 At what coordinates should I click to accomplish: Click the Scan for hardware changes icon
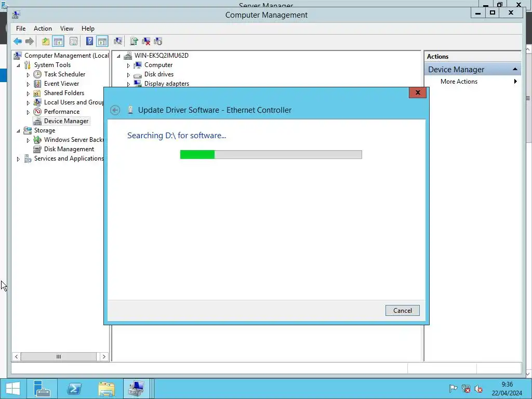tap(118, 42)
